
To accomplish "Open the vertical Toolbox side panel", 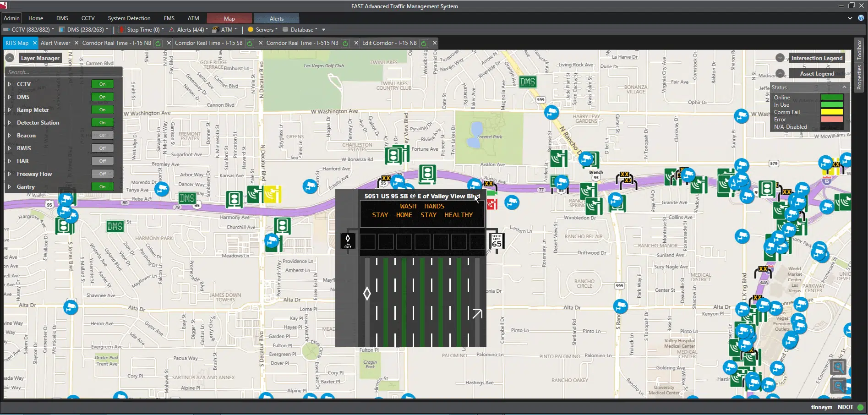I will tap(859, 50).
